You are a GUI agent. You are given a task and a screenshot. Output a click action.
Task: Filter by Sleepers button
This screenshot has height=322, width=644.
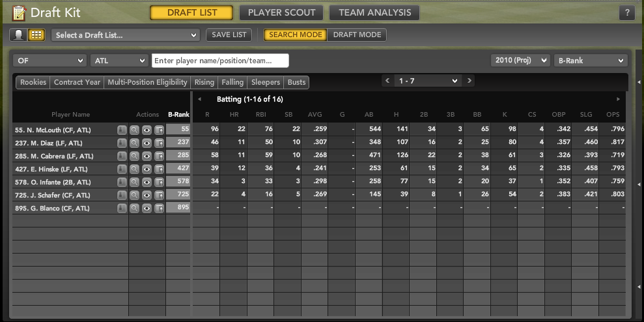[265, 82]
